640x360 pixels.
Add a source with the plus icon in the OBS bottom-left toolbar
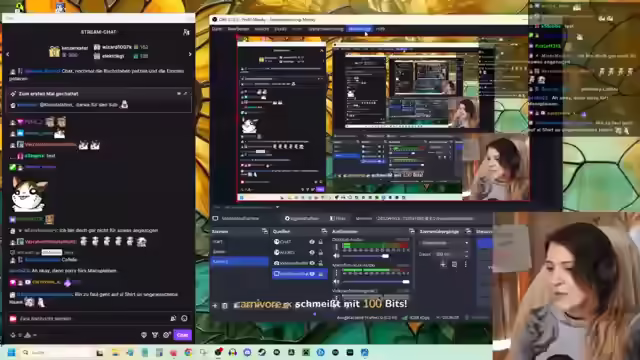(x=215, y=305)
